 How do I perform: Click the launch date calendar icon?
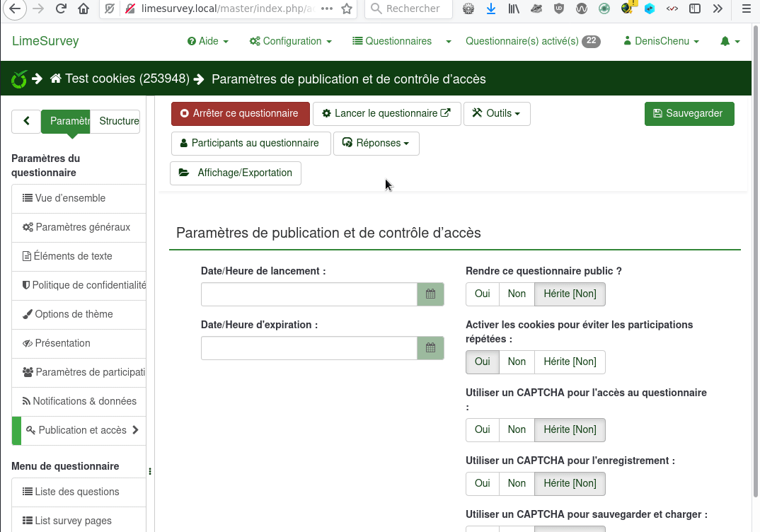(x=430, y=294)
